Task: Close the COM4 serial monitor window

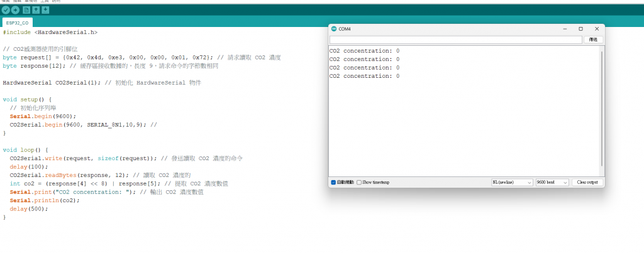Action: tap(597, 29)
